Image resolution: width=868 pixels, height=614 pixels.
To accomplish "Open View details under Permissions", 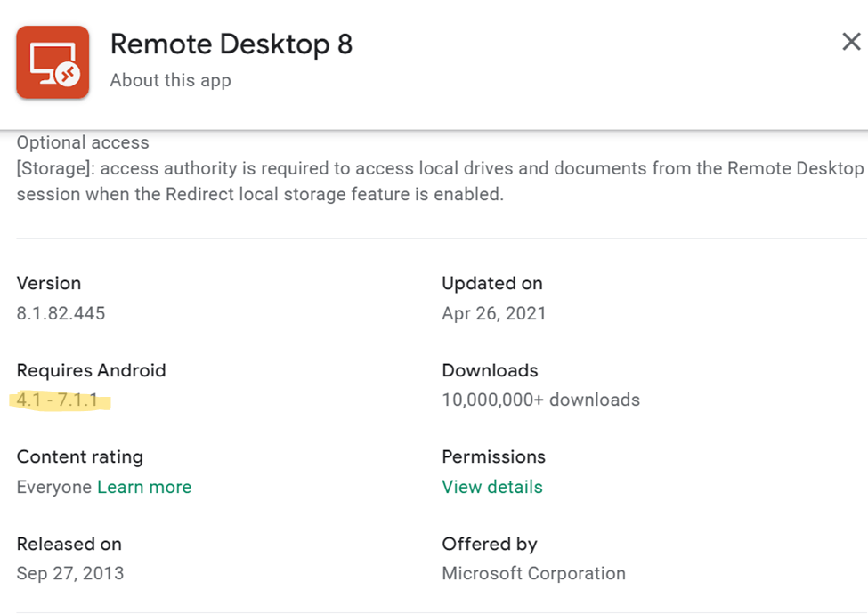I will pos(492,487).
